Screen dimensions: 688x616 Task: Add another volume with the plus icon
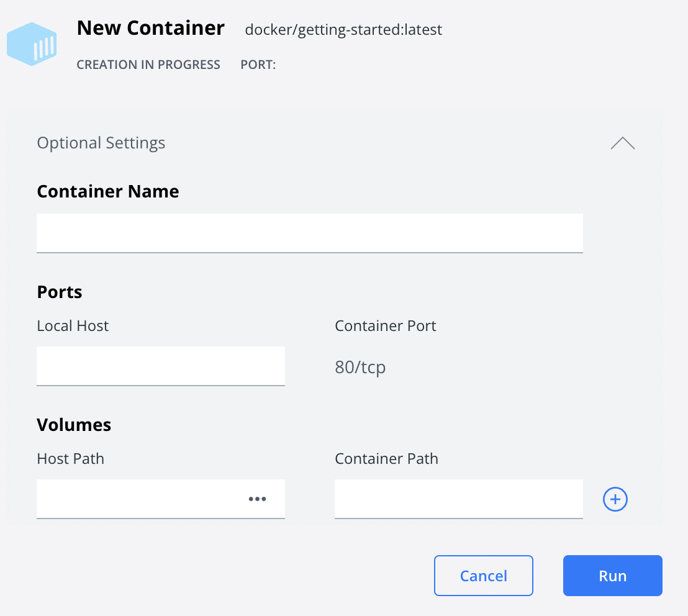[615, 499]
